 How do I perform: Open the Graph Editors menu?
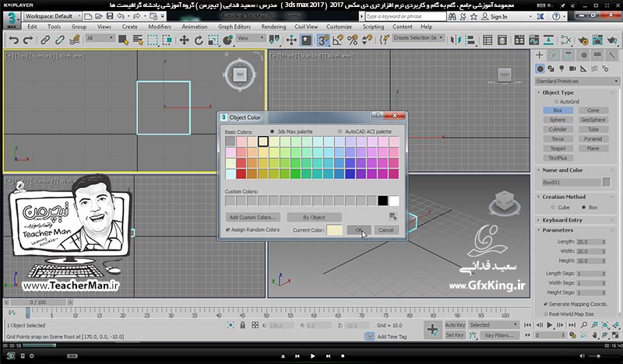[x=234, y=26]
